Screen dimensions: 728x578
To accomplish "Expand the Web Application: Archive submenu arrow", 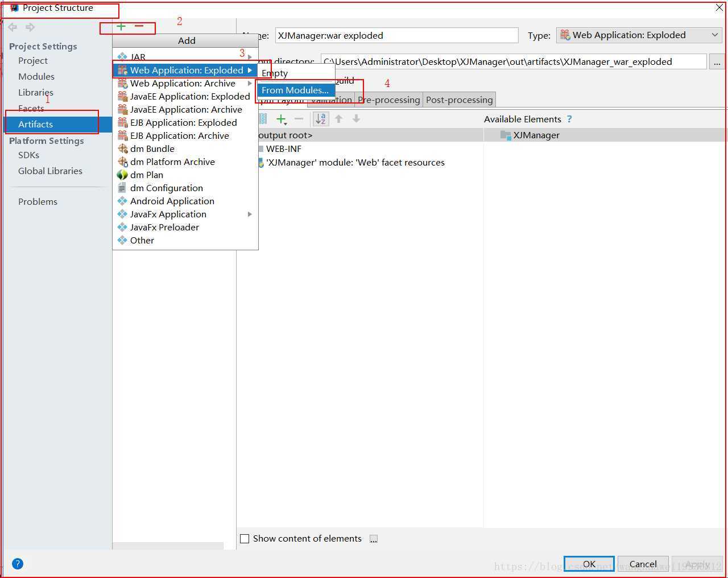I will [x=250, y=84].
